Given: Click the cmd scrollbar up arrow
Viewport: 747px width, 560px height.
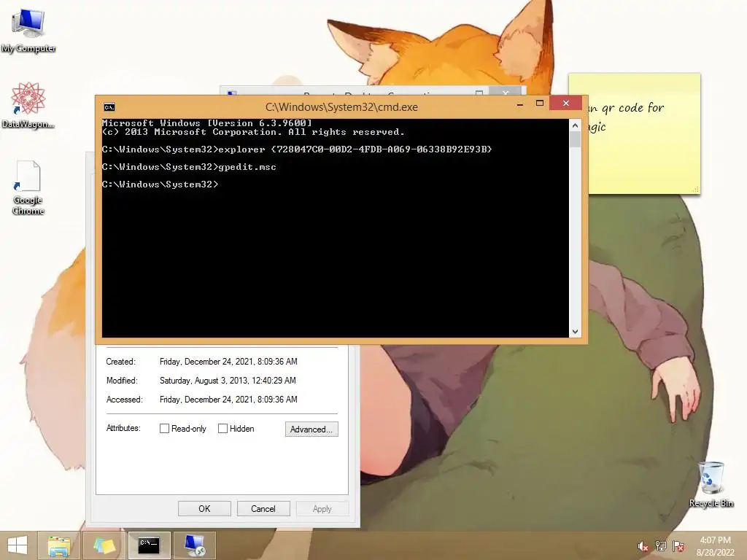Looking at the screenshot, I should pyautogui.click(x=575, y=125).
